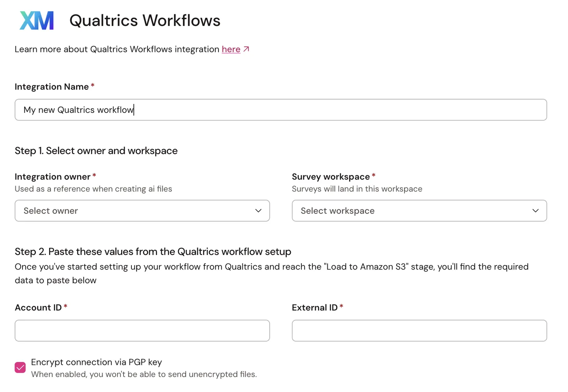Viewport: 568px width, 392px height.
Task: Click the Integration owner label
Action: click(x=52, y=176)
